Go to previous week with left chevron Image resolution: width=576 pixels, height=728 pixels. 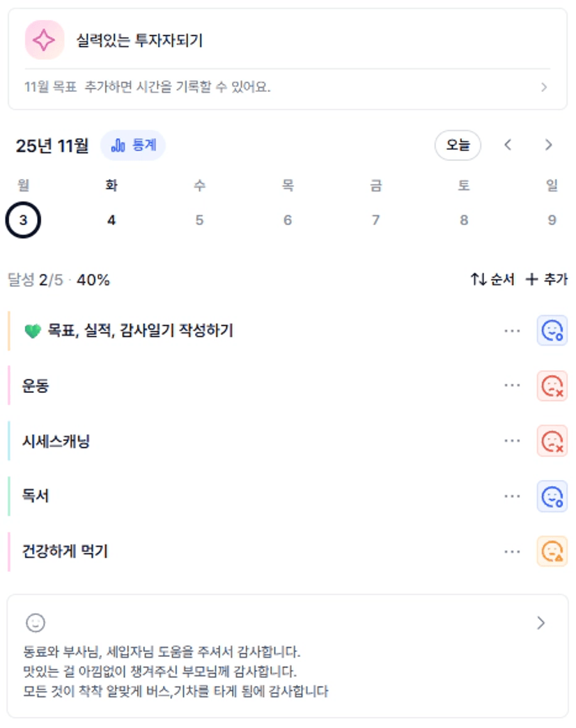point(508,145)
